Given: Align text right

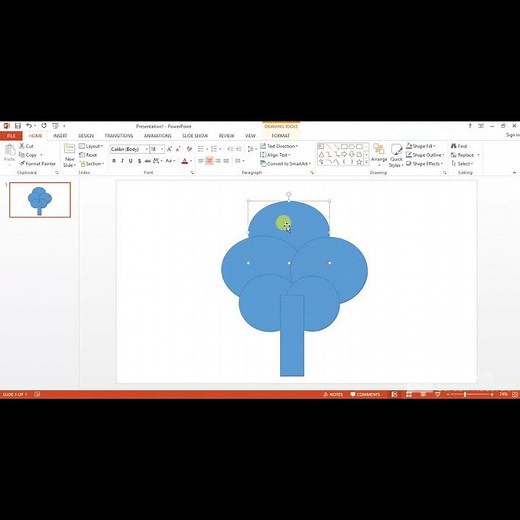Looking at the screenshot, I should click(218, 161).
